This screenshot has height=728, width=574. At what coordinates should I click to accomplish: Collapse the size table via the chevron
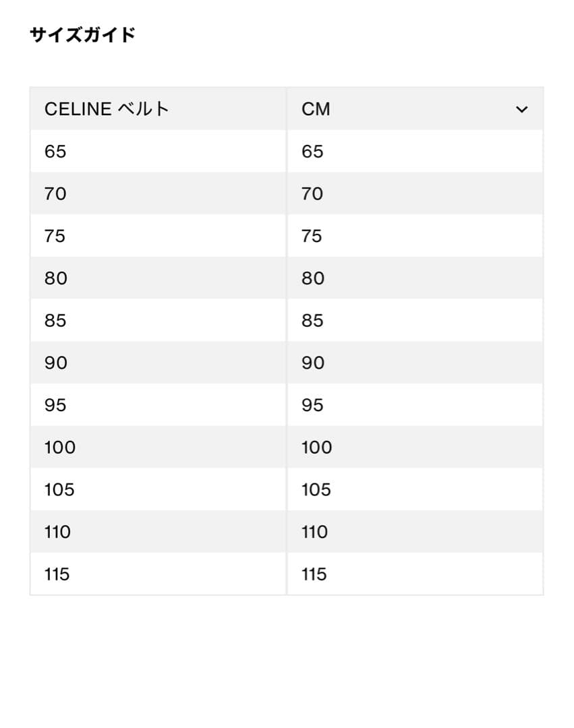521,108
